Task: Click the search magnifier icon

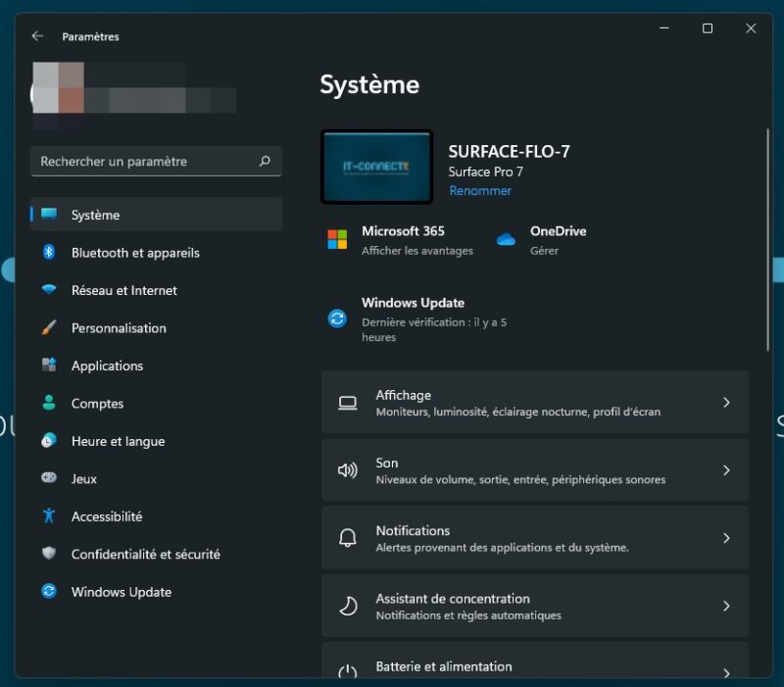Action: coord(265,162)
